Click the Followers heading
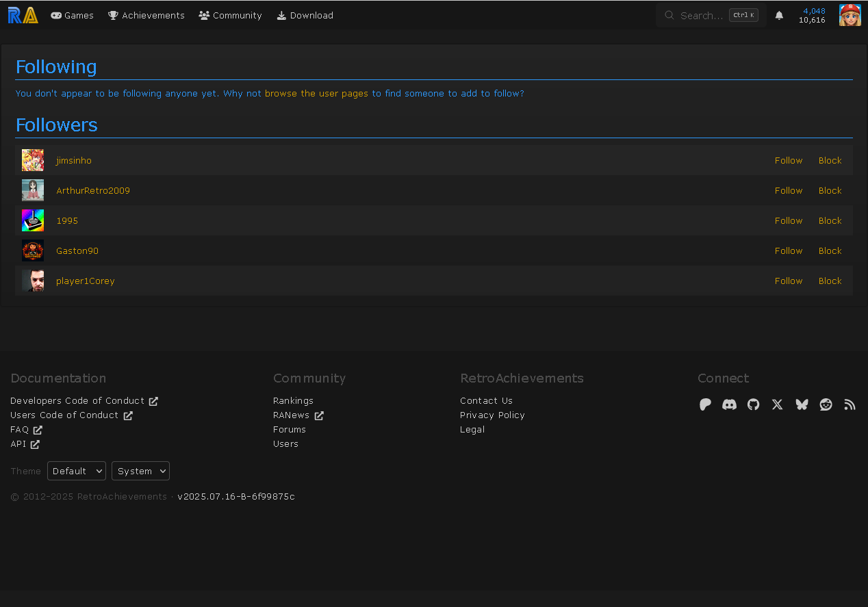This screenshot has height=607, width=868. 57,125
